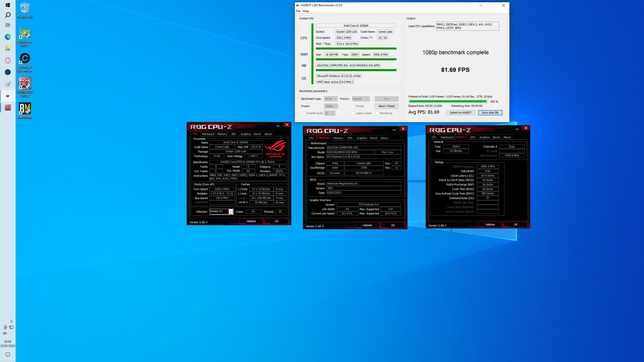Open network status tray icon
The height and width of the screenshot is (362, 644).
coord(11,327)
